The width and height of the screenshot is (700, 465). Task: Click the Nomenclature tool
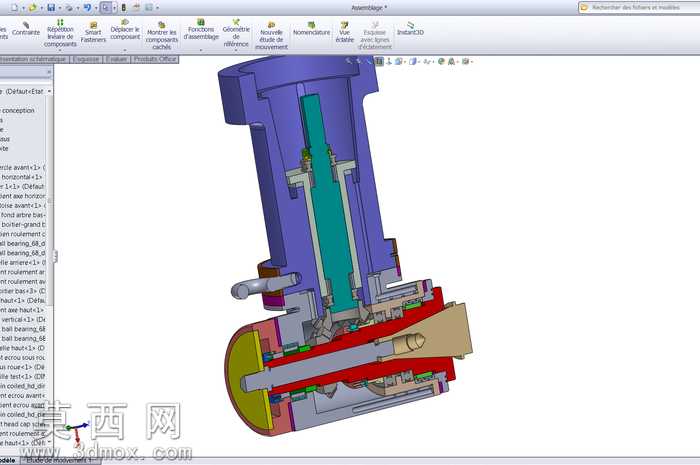pyautogui.click(x=312, y=29)
